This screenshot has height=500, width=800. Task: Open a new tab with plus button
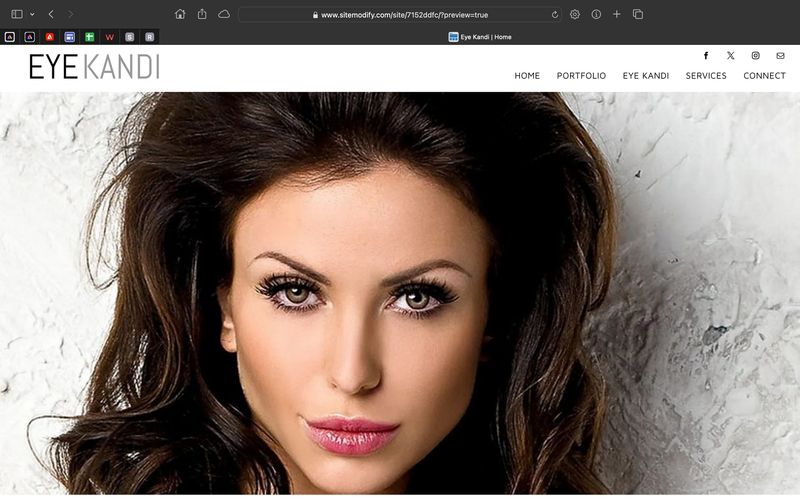pyautogui.click(x=617, y=14)
